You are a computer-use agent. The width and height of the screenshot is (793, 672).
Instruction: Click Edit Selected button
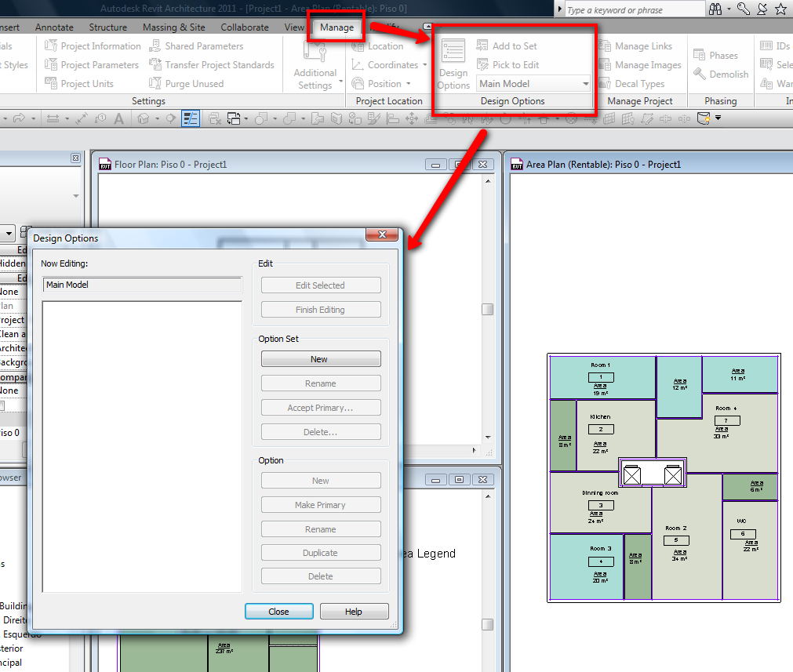point(321,285)
